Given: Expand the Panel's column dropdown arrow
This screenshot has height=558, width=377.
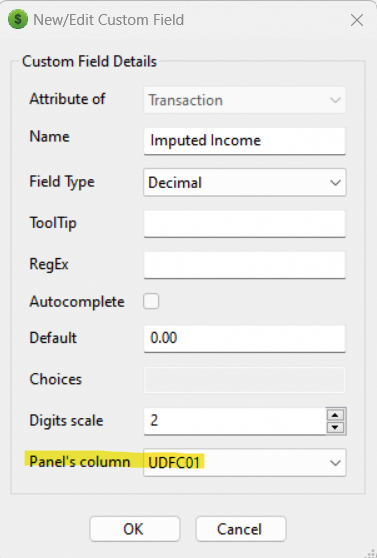Looking at the screenshot, I should pyautogui.click(x=335, y=463).
